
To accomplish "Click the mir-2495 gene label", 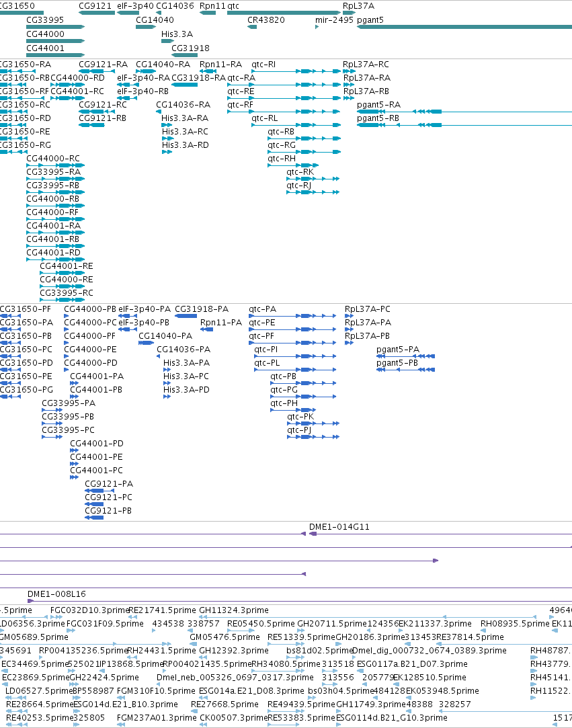I will point(334,20).
